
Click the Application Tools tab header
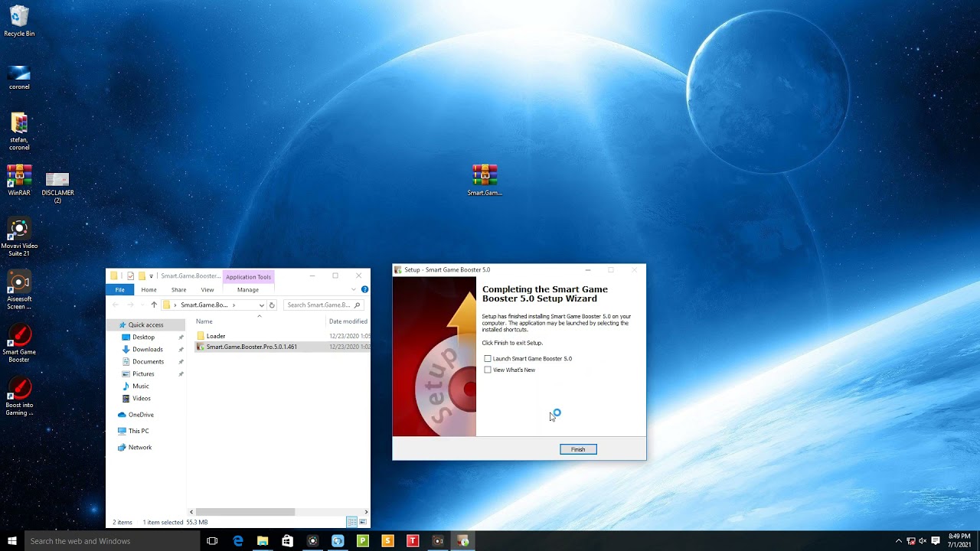tap(248, 277)
